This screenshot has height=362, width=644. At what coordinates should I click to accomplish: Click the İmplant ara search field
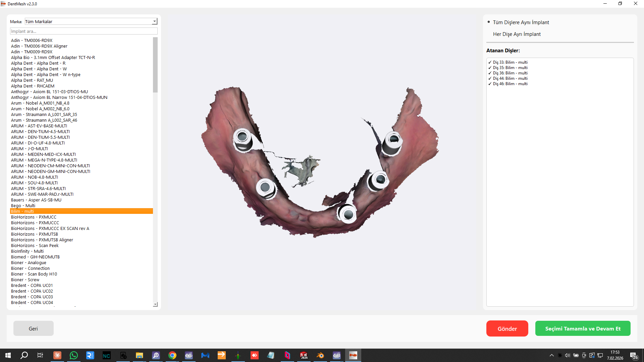pyautogui.click(x=84, y=31)
